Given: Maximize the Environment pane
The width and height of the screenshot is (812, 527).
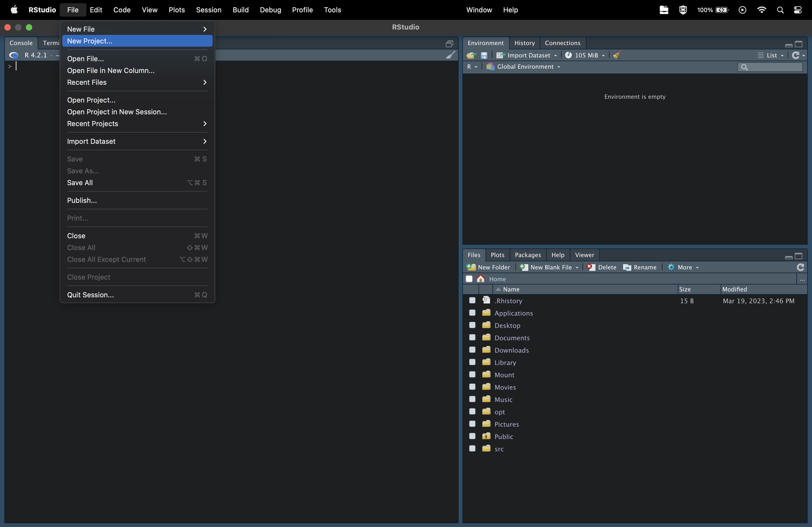Looking at the screenshot, I should tap(799, 44).
